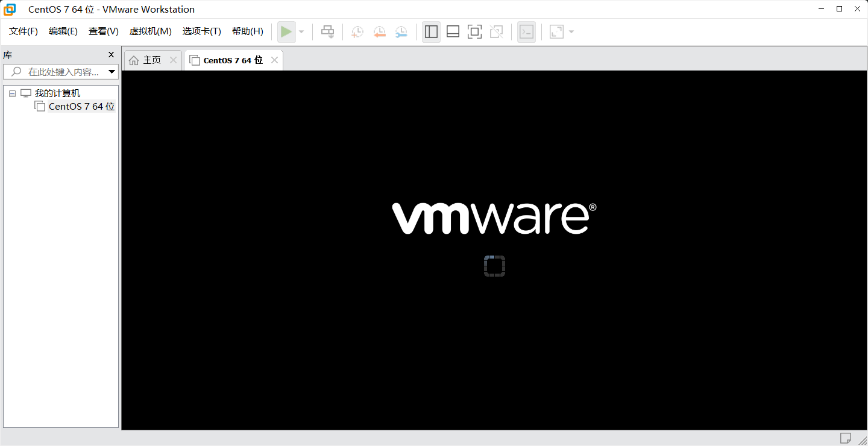Open the stretch display dropdown arrow
Image resolution: width=868 pixels, height=446 pixels.
tap(571, 32)
